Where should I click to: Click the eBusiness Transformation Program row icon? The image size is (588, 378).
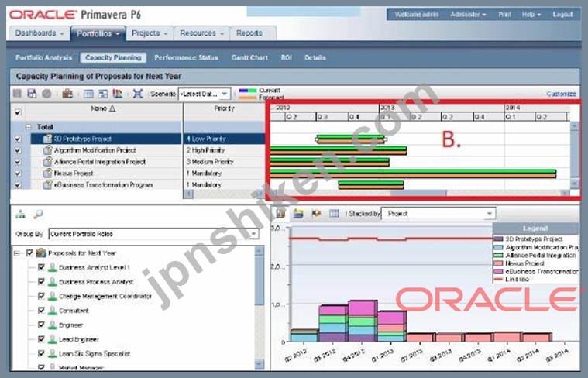pyautogui.click(x=47, y=184)
